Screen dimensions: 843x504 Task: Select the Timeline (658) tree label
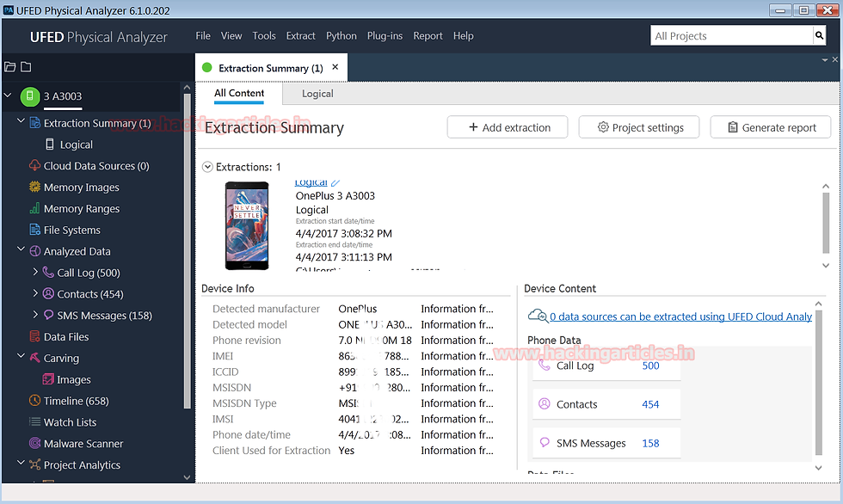(x=77, y=401)
